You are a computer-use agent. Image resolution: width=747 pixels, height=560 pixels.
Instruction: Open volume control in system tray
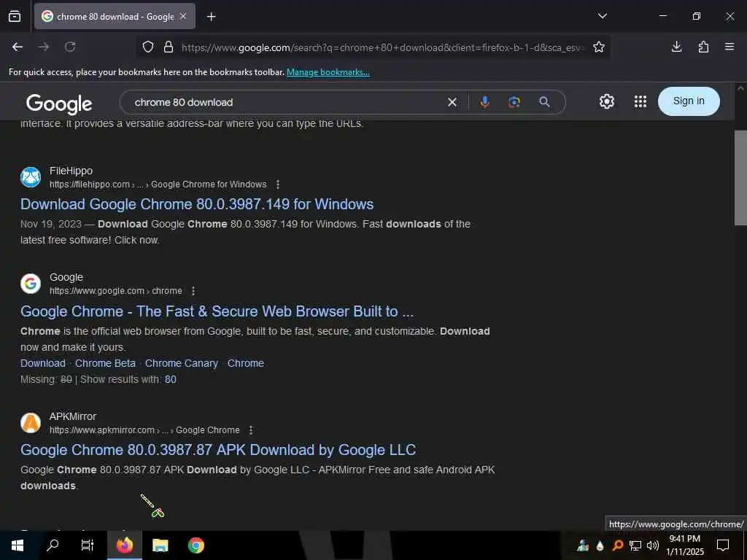point(653,545)
